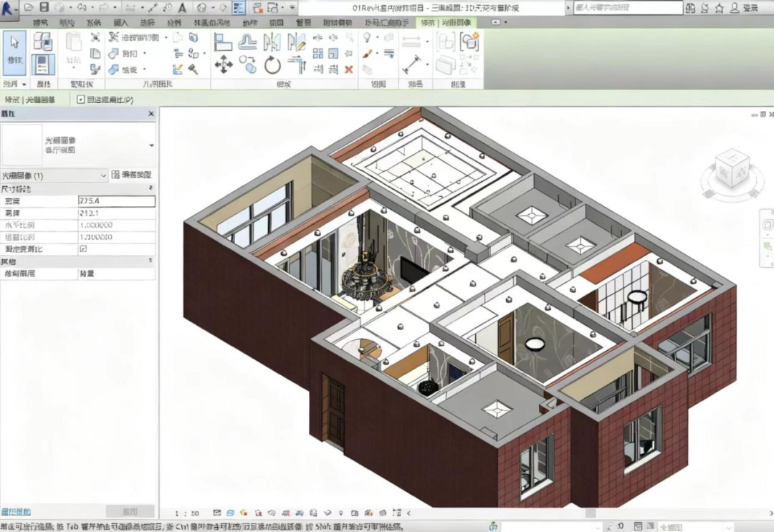Viewport: 774px width, 532px height.
Task: Toggle the checkbox in the options bar
Action: point(80,100)
